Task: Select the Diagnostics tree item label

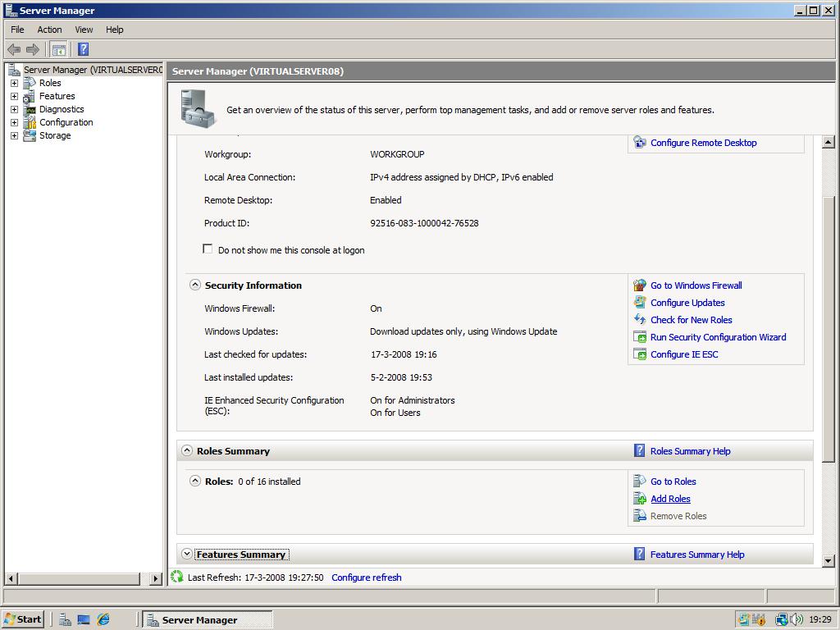Action: click(x=62, y=109)
